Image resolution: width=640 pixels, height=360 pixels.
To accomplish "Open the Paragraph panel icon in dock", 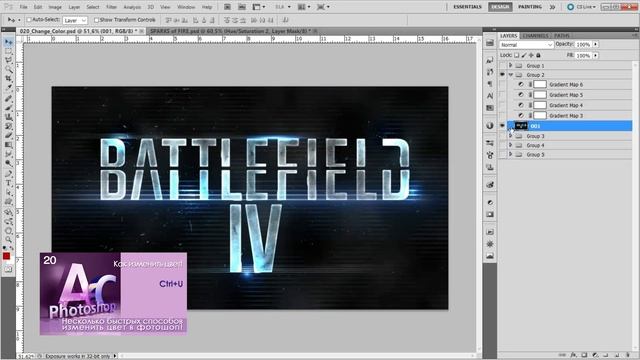I will (490, 84).
